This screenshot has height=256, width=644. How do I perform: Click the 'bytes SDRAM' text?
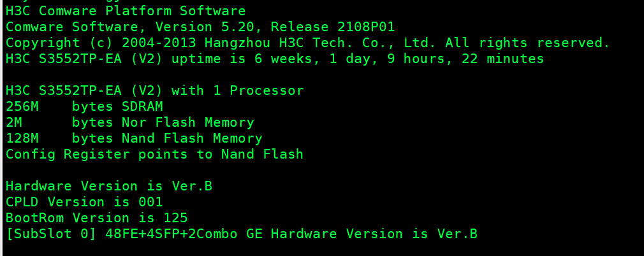pyautogui.click(x=117, y=106)
